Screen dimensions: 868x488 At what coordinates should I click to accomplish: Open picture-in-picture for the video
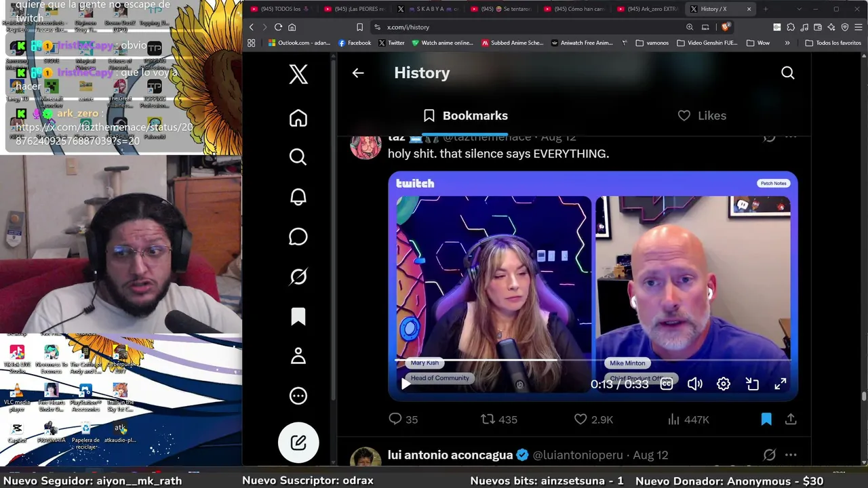click(x=752, y=384)
